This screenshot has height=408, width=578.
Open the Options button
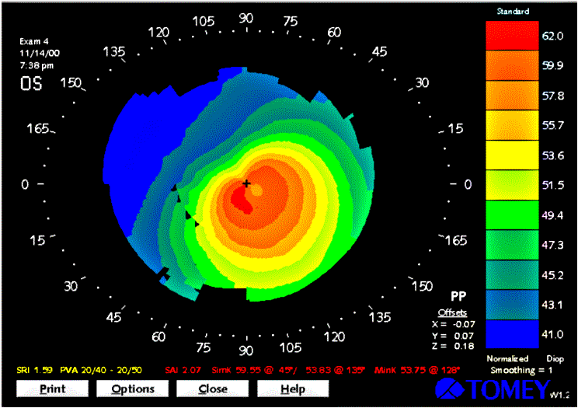[x=133, y=389]
